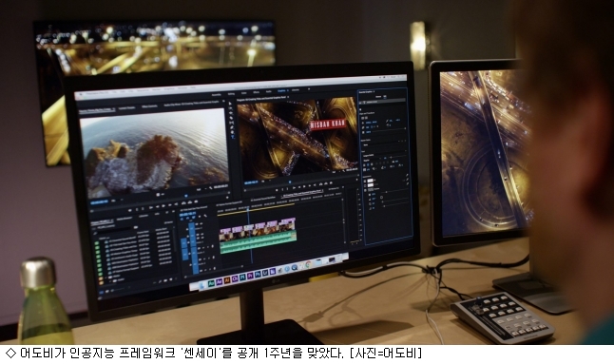Select the Selection arrow tool in Tools panel
Image resolution: width=614 pixels, height=364 pixels.
[x=230, y=104]
